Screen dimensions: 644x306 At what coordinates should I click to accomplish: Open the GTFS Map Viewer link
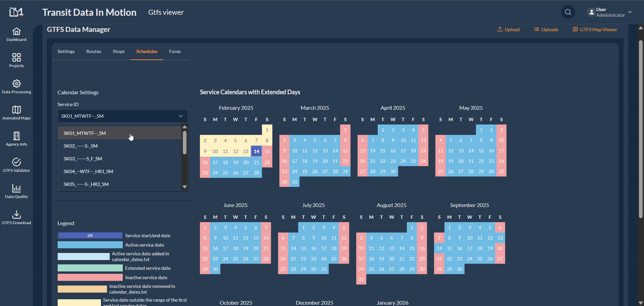[x=595, y=30]
